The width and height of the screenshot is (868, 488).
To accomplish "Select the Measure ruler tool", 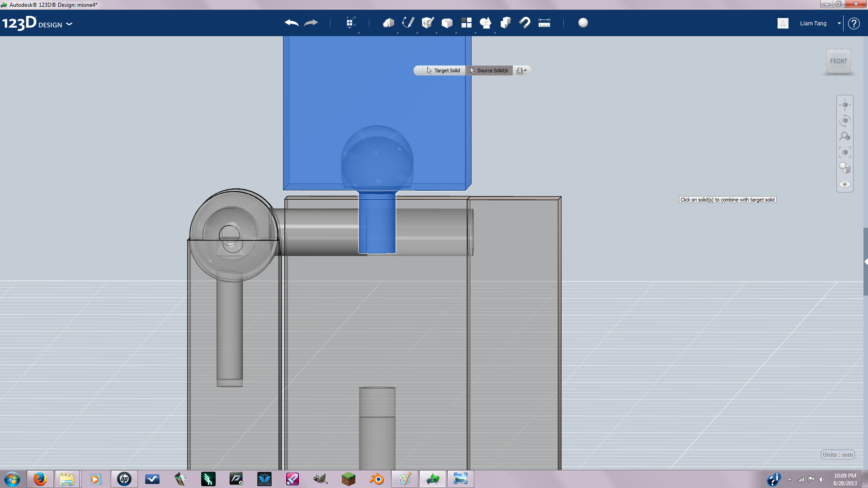I will [x=544, y=23].
